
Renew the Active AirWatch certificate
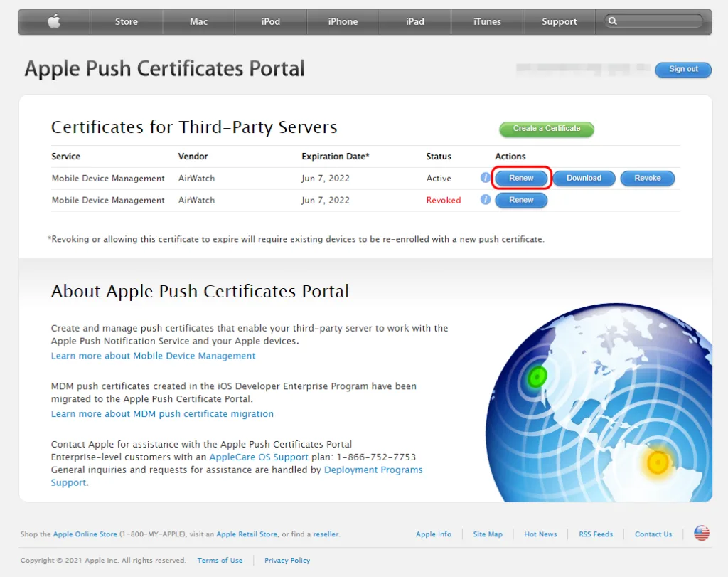point(521,178)
